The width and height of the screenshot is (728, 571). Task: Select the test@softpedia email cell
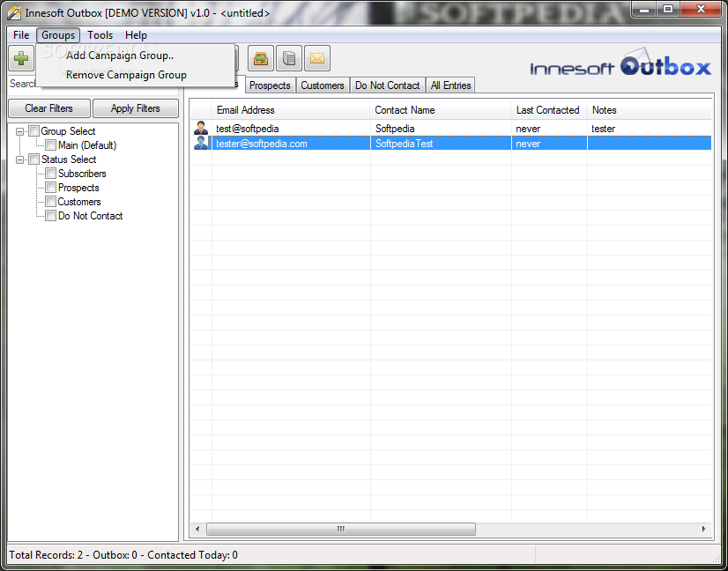tap(291, 128)
